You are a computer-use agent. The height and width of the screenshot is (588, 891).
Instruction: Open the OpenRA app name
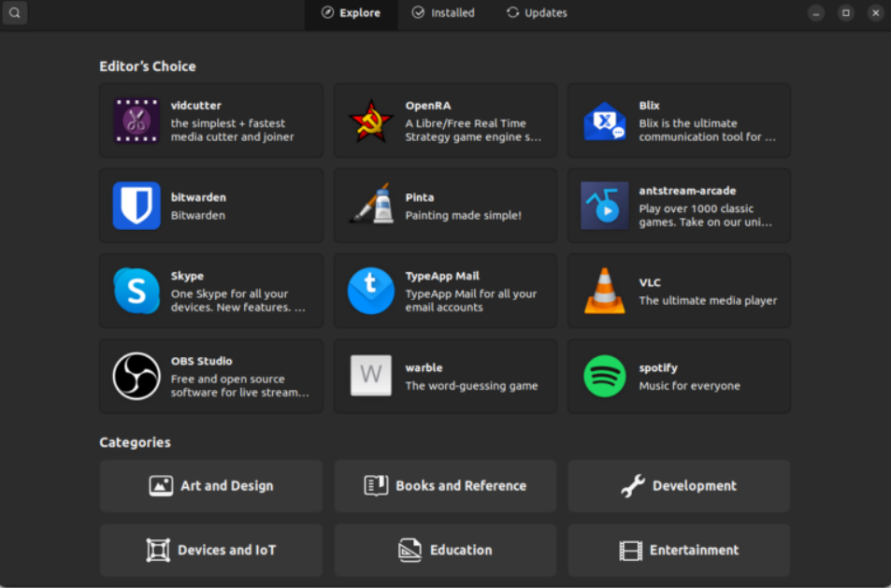point(428,105)
